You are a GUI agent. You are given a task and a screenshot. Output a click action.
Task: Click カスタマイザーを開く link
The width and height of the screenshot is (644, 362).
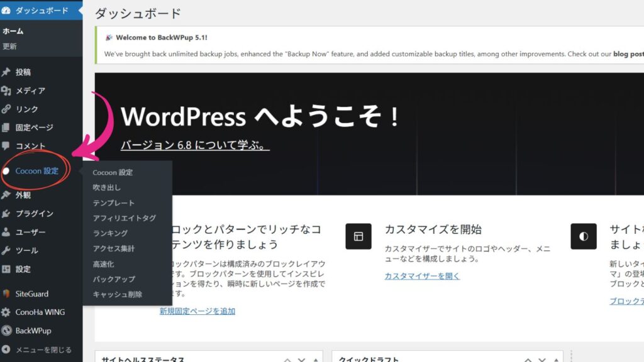point(422,276)
